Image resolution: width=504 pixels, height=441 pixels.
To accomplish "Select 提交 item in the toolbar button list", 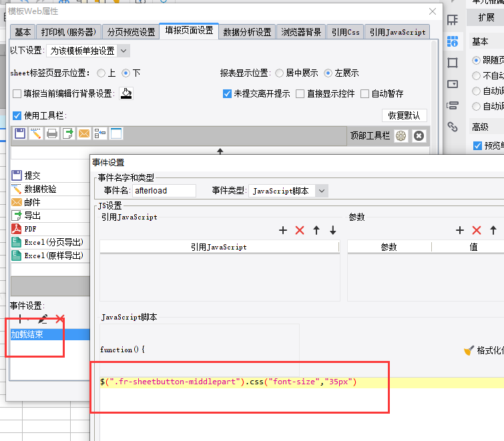I will (x=50, y=175).
